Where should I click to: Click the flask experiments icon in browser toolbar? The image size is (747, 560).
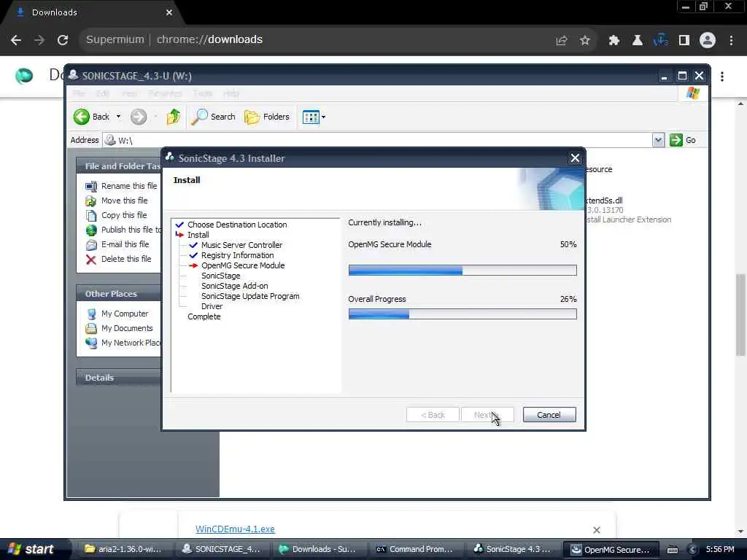coord(637,41)
